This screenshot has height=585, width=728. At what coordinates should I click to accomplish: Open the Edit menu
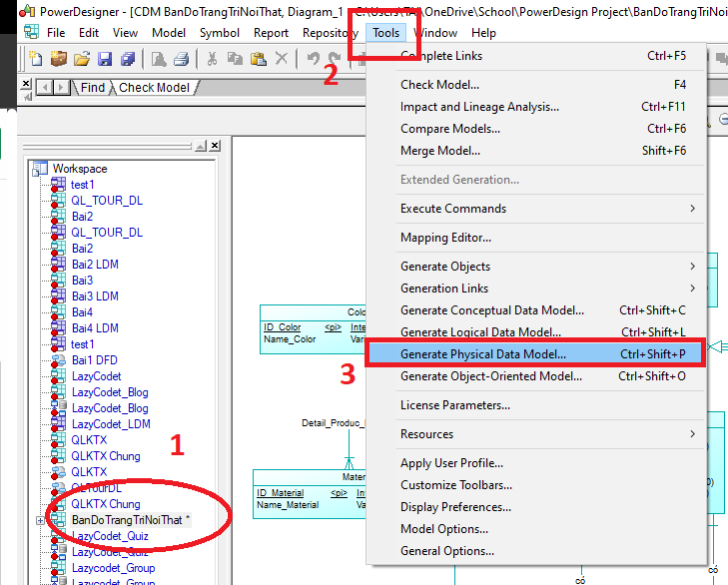tap(89, 33)
